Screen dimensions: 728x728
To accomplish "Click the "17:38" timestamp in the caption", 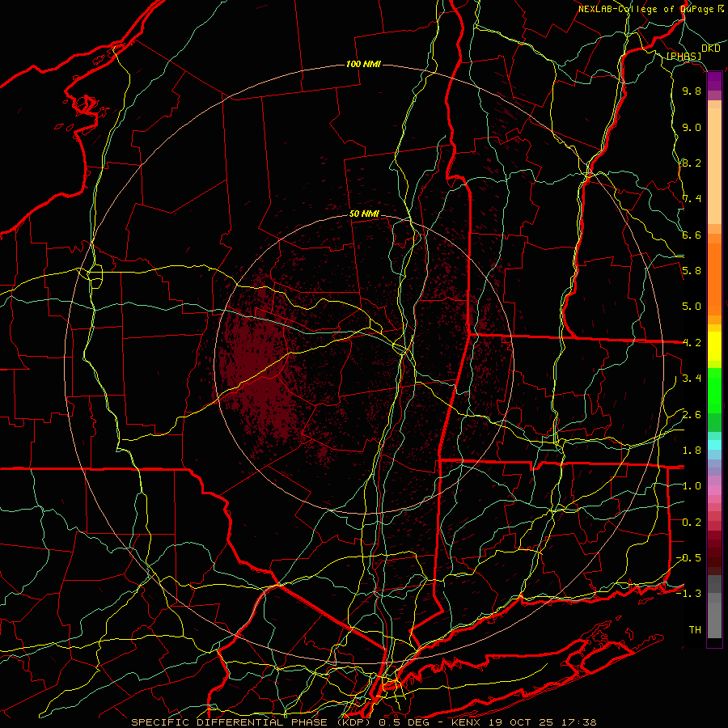I will coord(580,722).
